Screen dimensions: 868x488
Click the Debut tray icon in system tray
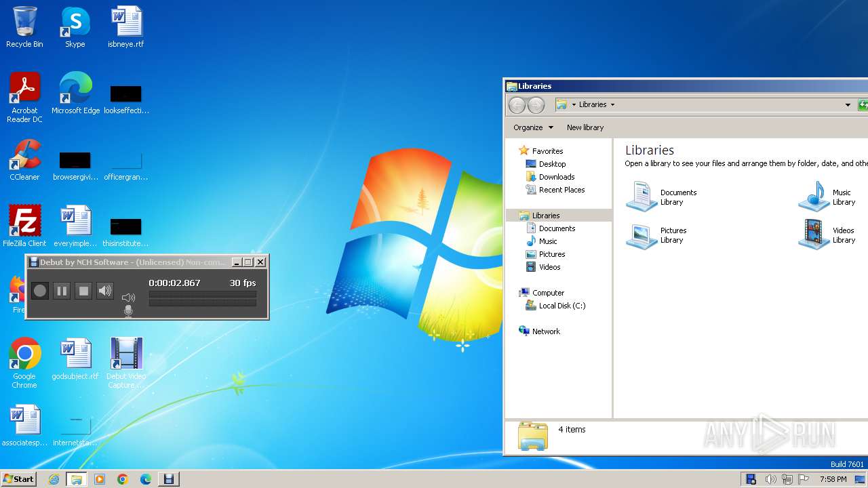coord(751,479)
